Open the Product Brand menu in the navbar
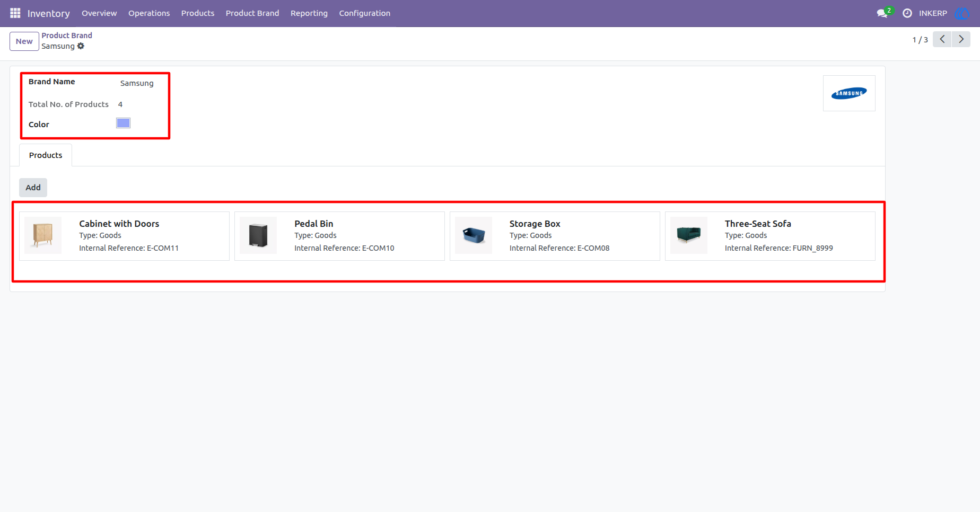Screen dimensions: 980x512 252,13
